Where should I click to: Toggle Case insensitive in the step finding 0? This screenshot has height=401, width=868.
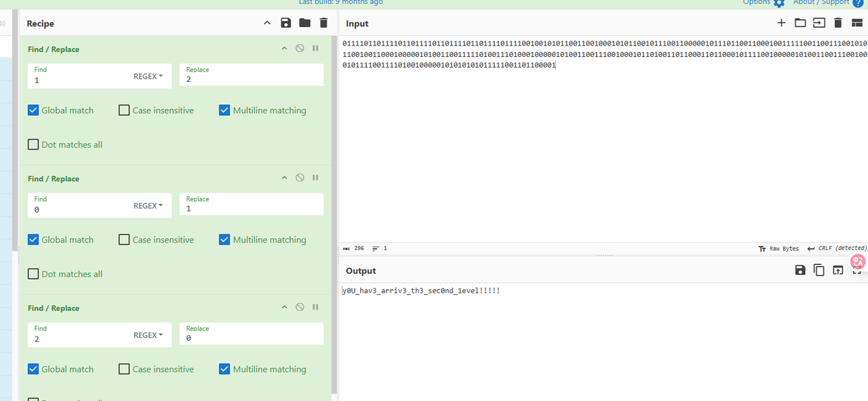pyautogui.click(x=124, y=240)
